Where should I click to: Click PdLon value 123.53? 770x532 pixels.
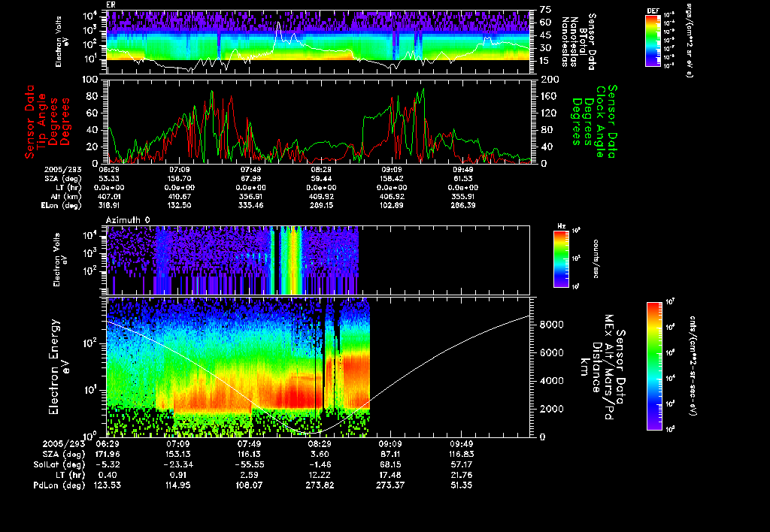coord(107,485)
